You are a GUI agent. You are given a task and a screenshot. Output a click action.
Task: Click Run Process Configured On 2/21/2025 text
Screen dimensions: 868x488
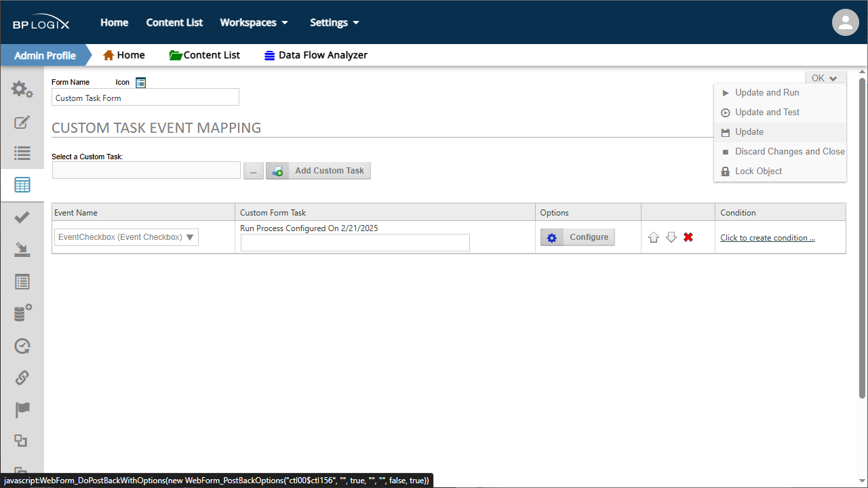tap(309, 228)
